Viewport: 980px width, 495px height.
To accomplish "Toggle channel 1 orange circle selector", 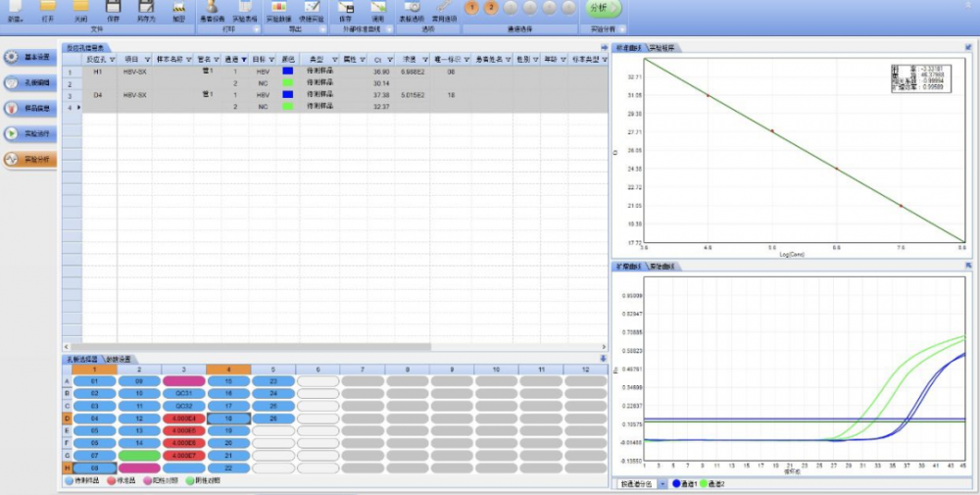I will (x=472, y=8).
